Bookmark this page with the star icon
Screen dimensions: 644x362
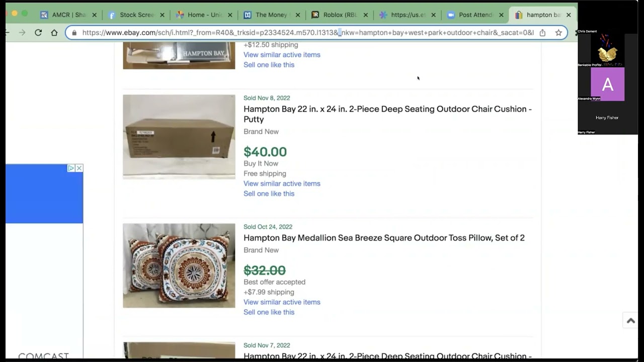(x=558, y=33)
